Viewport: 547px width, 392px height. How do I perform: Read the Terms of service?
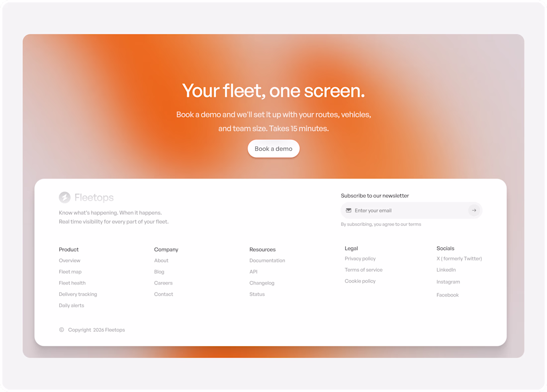tap(364, 270)
